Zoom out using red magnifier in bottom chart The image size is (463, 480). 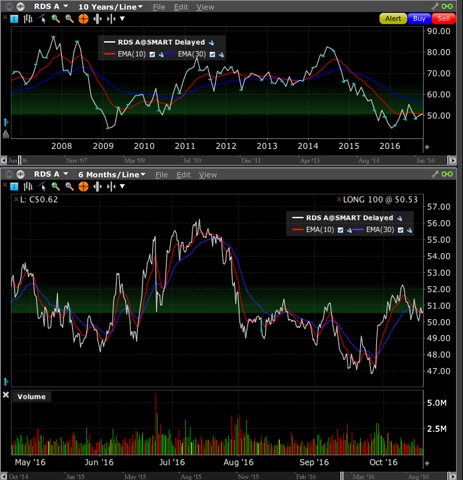[69, 187]
